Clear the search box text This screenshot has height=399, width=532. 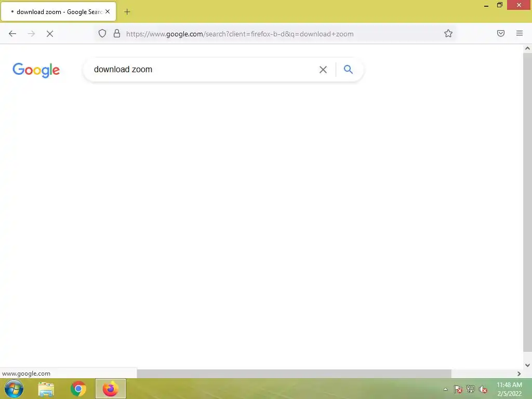coord(323,70)
